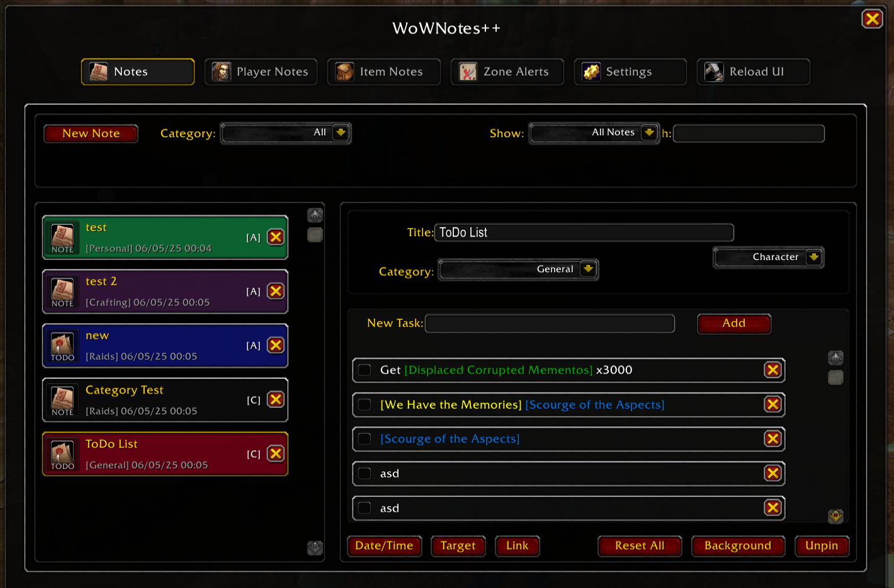Open the Show dropdown displaying All Notes
The image size is (894, 588).
594,133
